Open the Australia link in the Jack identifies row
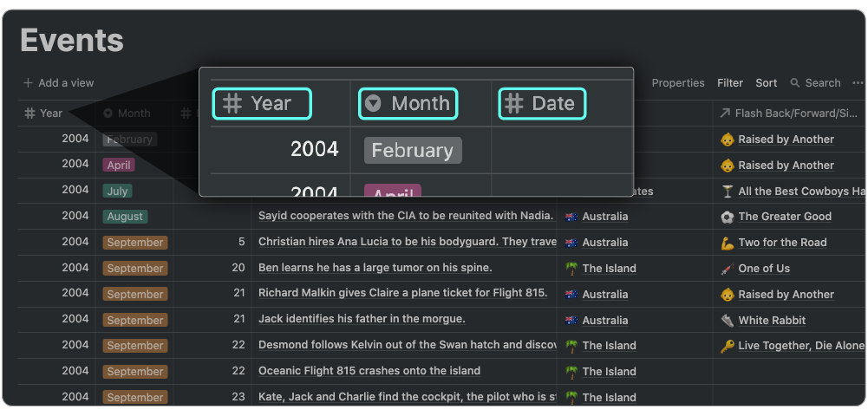 605,321
